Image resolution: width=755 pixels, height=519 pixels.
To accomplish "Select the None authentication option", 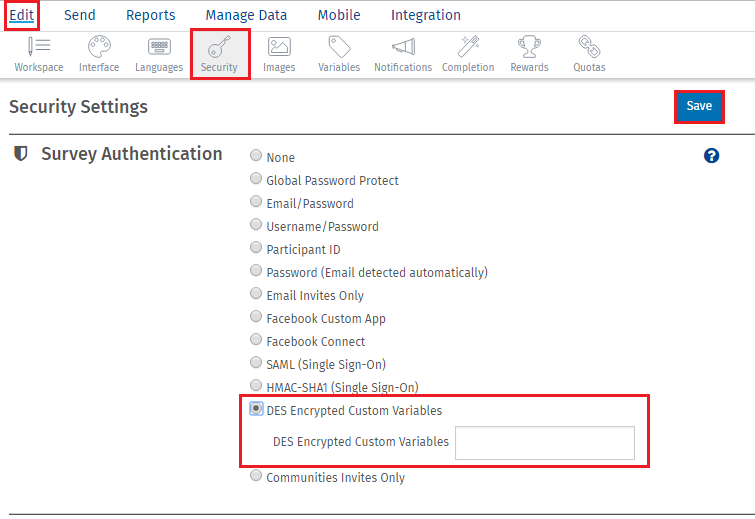I will [257, 157].
